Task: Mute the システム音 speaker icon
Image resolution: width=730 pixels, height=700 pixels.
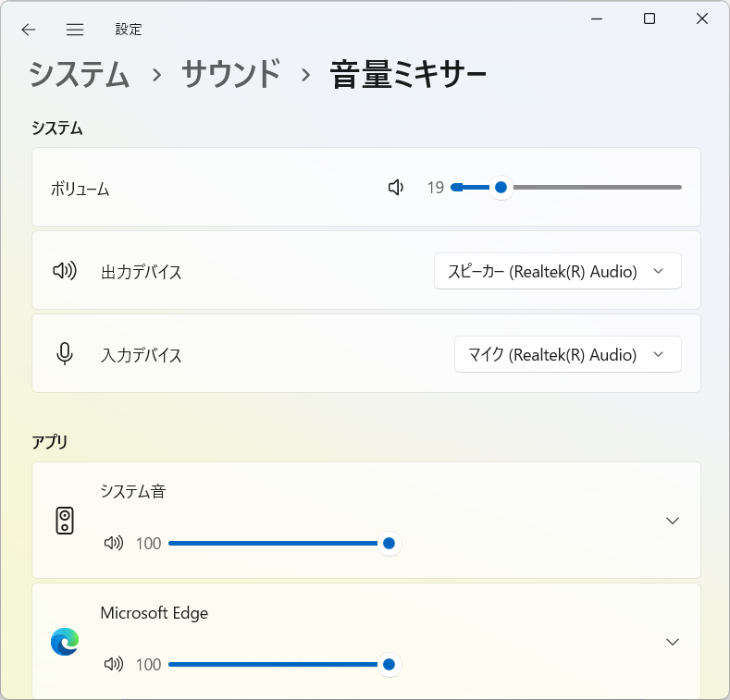Action: (114, 543)
